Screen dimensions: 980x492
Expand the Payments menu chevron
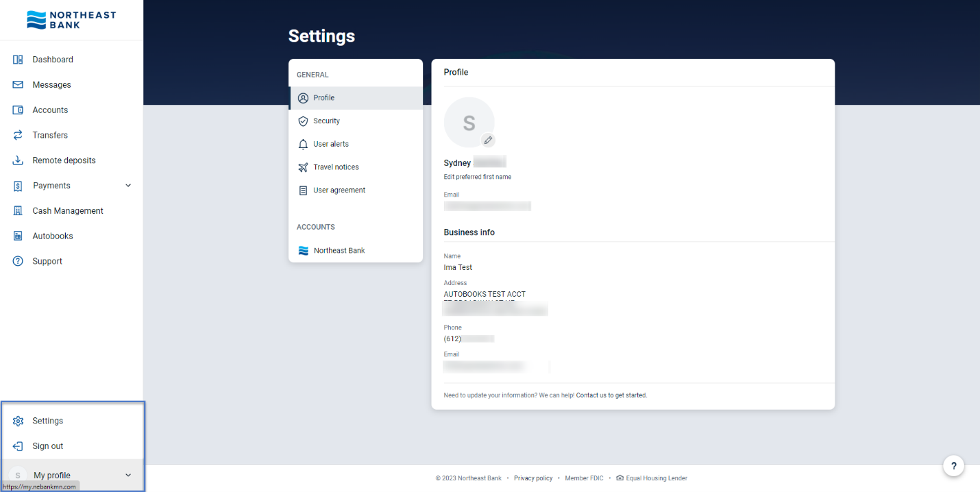pos(128,186)
